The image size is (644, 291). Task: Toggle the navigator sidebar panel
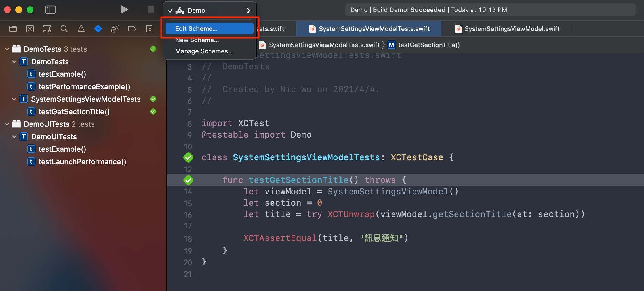click(x=50, y=10)
